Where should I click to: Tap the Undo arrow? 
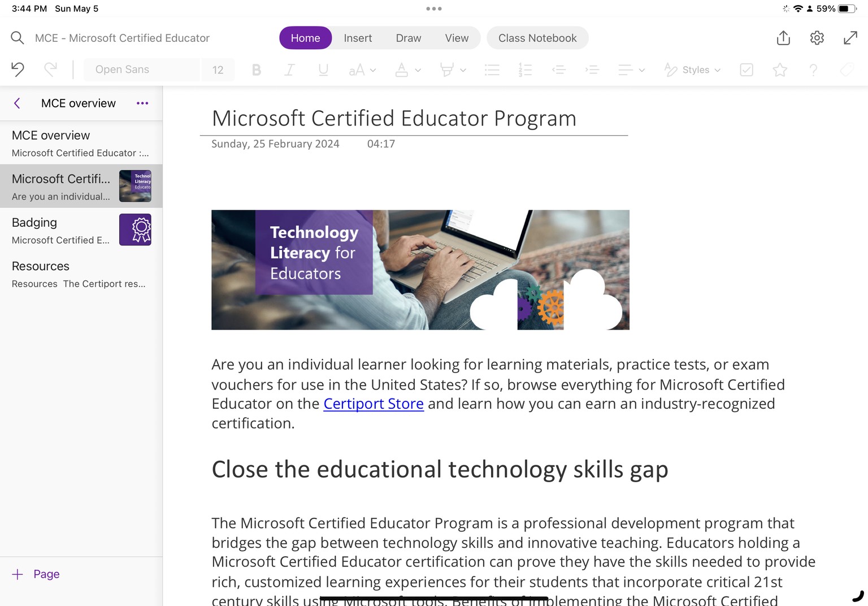coord(18,70)
